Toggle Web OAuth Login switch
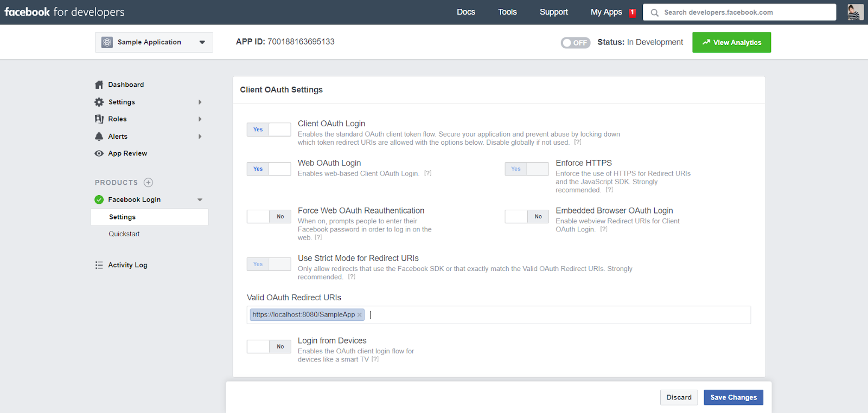Screen dimensions: 868x413 pos(269,169)
